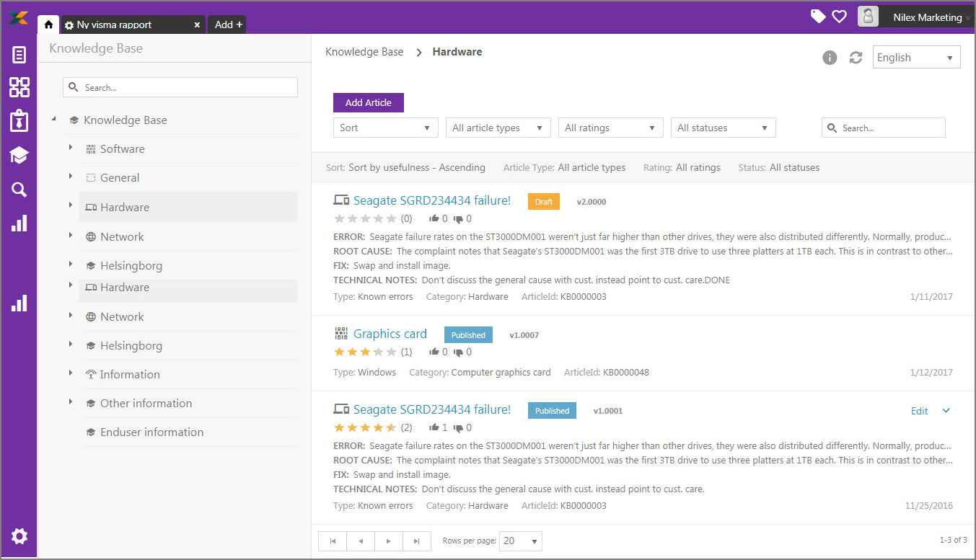Click the tree panel search field
The width and height of the screenshot is (976, 560).
pos(180,87)
